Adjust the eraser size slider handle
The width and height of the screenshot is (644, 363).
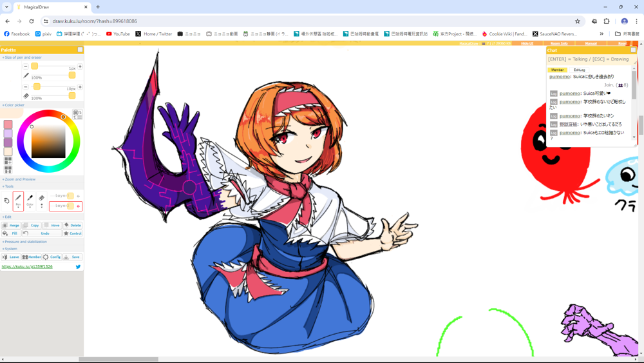(37, 86)
